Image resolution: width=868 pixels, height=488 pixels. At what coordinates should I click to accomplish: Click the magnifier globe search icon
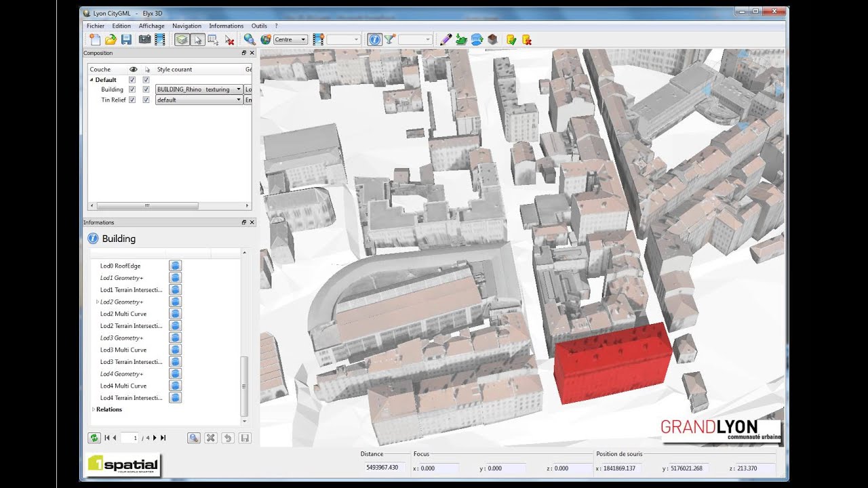coord(250,39)
